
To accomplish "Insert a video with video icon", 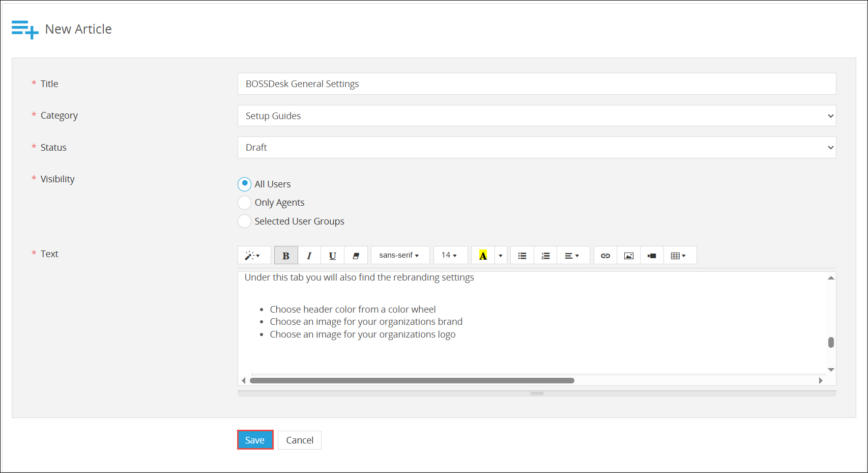I will pos(652,256).
